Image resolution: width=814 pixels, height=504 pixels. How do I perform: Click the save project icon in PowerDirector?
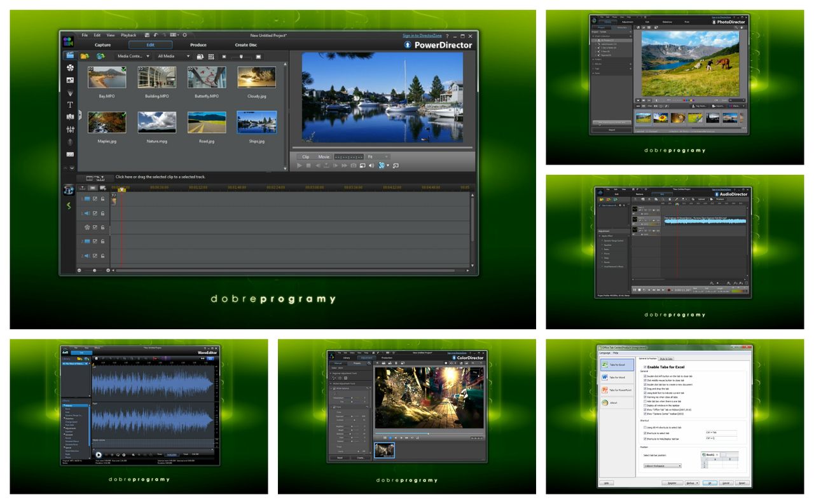pos(147,35)
